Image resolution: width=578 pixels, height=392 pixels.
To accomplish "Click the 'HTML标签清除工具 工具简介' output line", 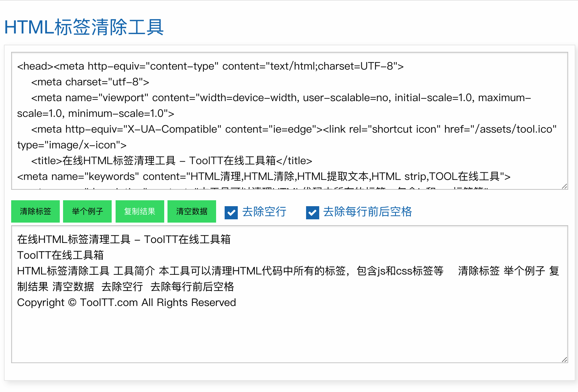I will click(x=288, y=279).
